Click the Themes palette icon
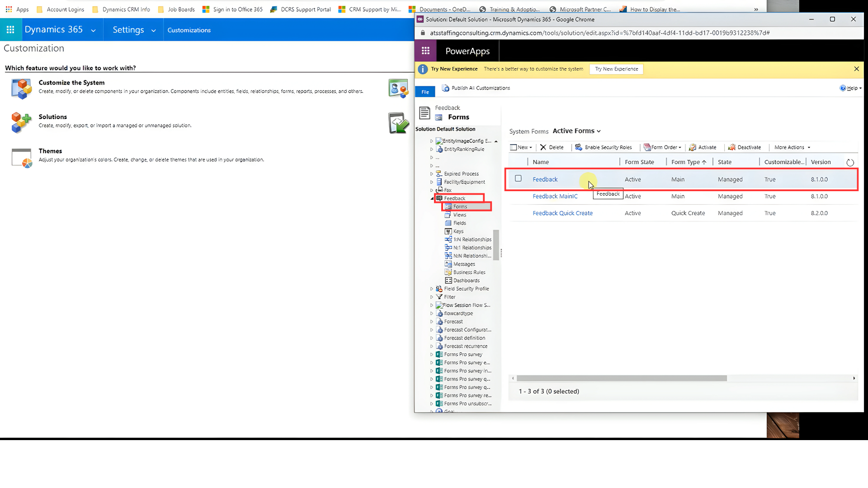The image size is (868, 488). 22,158
